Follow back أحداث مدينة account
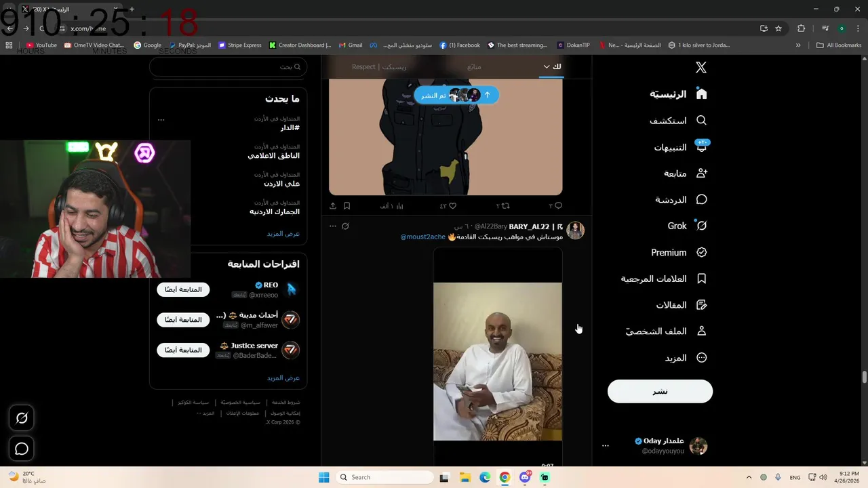This screenshot has width=868, height=488. 183,320
